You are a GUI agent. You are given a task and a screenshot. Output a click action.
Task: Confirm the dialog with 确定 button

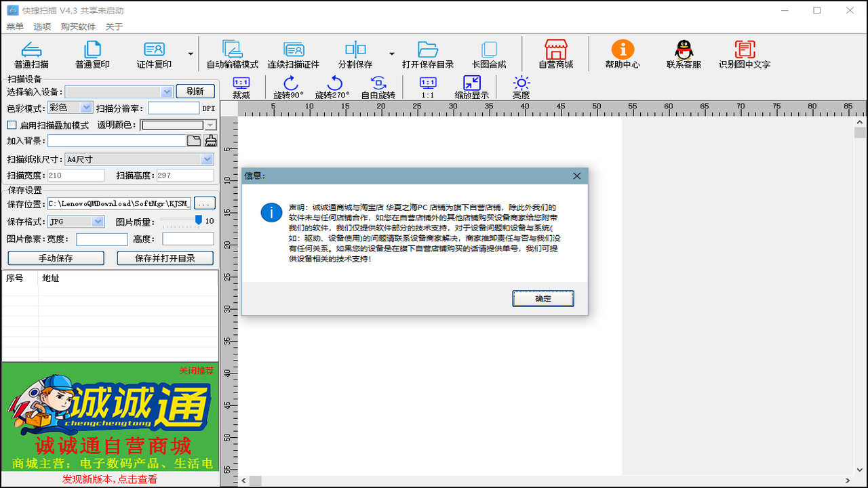(542, 298)
